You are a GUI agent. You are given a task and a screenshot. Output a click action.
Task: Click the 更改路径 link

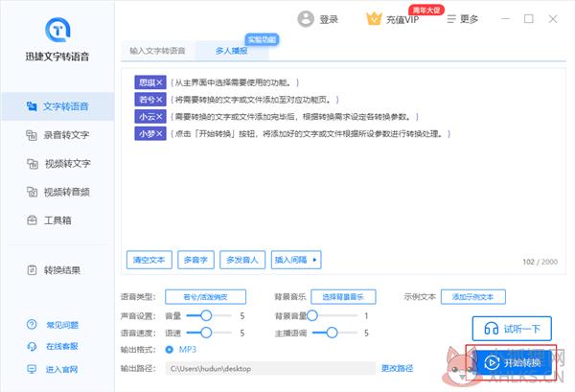(397, 368)
